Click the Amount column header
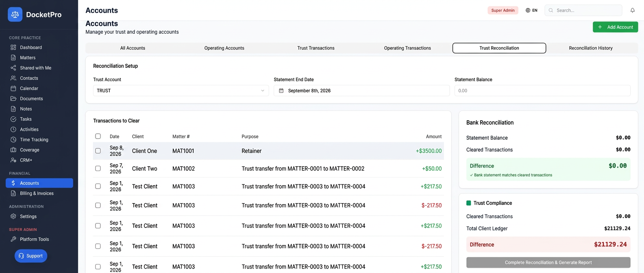Image resolution: width=644 pixels, height=273 pixels. (x=433, y=136)
